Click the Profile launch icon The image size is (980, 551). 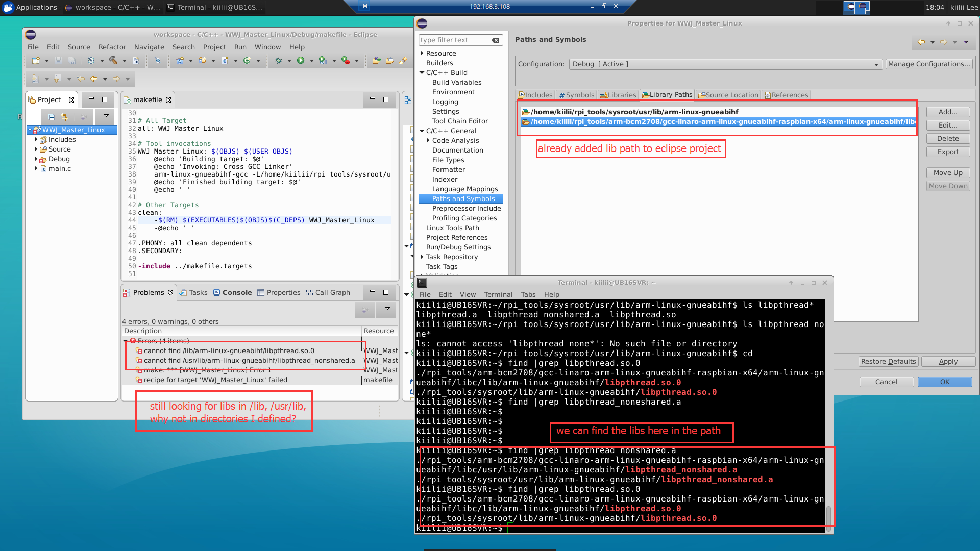pos(323,61)
